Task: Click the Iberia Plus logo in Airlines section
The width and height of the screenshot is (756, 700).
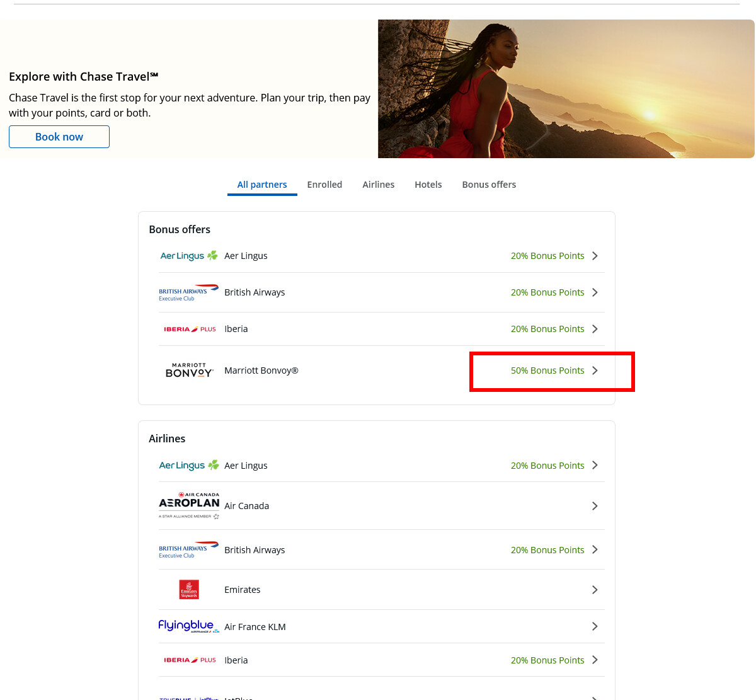Action: 189,660
